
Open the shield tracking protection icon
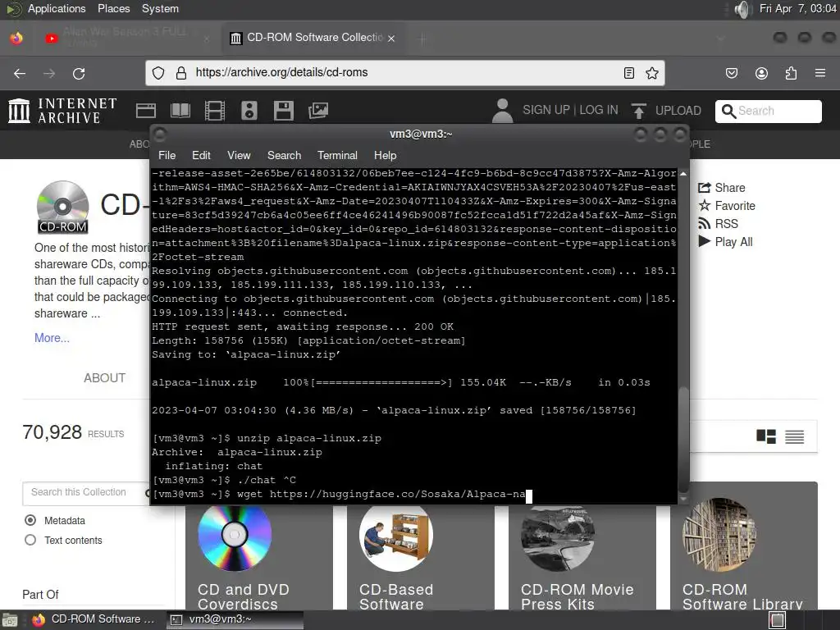158,73
